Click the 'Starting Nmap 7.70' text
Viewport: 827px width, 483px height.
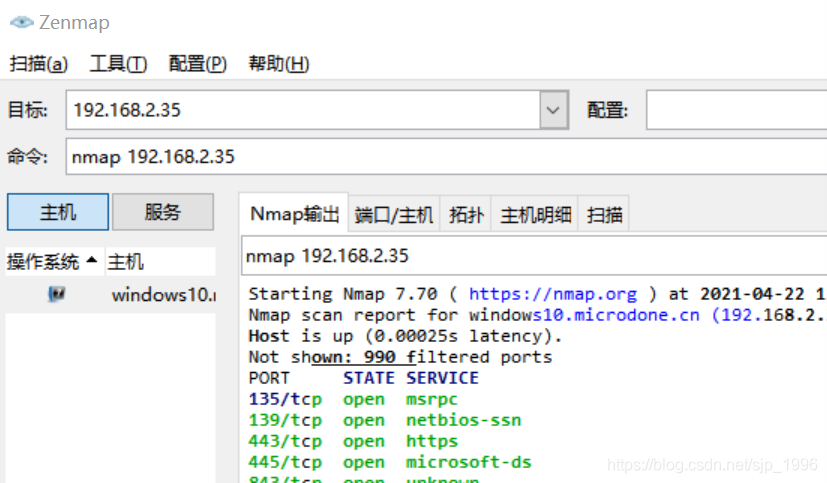[x=343, y=294]
